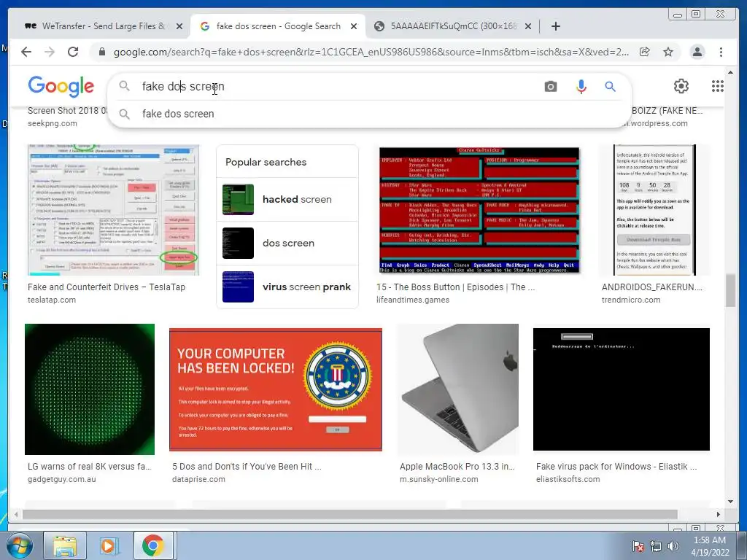
Task: Launch Windows Media Player from taskbar
Action: pyautogui.click(x=108, y=545)
